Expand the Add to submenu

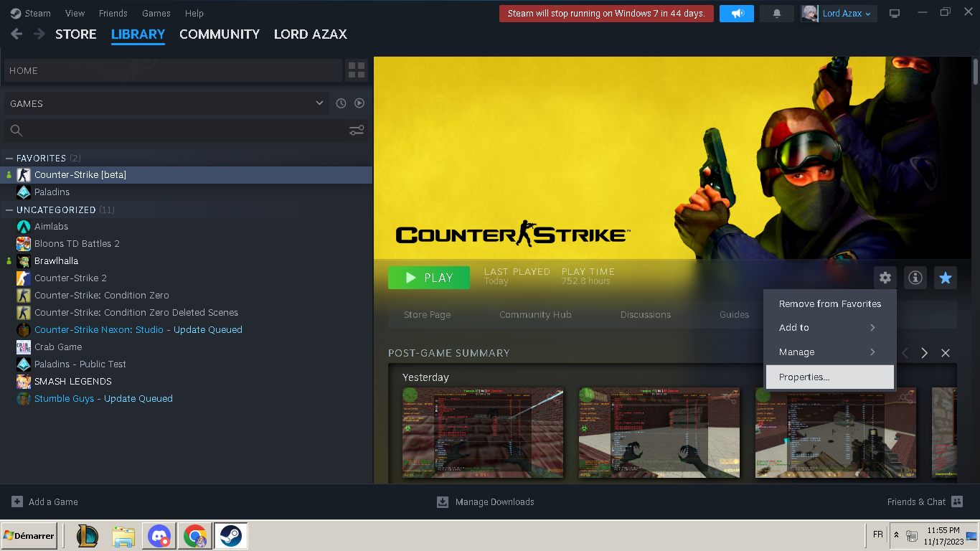pyautogui.click(x=829, y=328)
